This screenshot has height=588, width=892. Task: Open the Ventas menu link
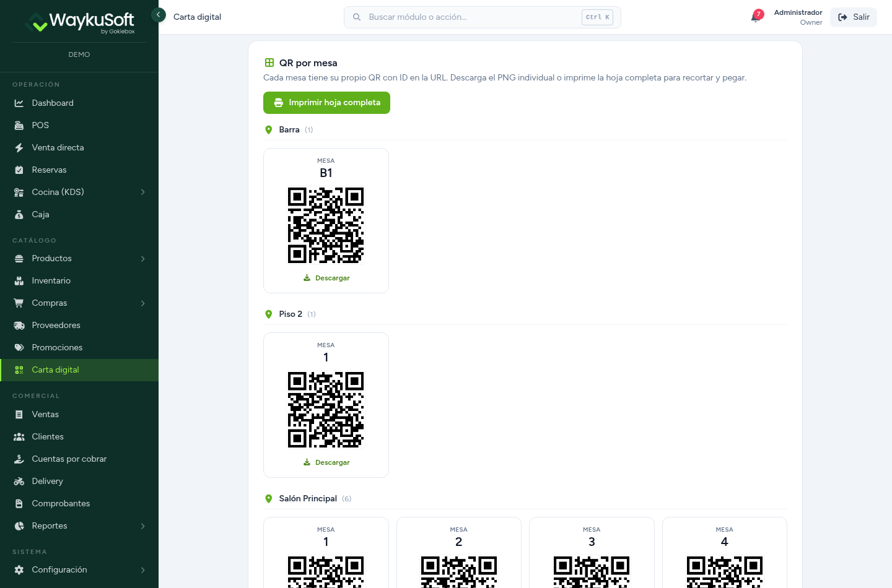point(79,415)
